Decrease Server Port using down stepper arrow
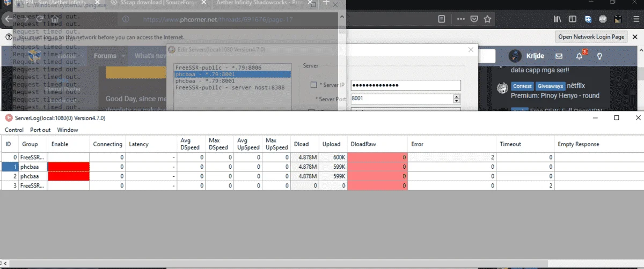Image resolution: width=644 pixels, height=269 pixels. (x=457, y=101)
